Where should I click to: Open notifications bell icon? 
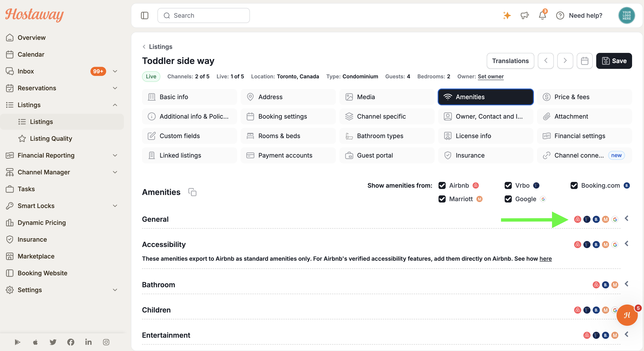click(542, 15)
